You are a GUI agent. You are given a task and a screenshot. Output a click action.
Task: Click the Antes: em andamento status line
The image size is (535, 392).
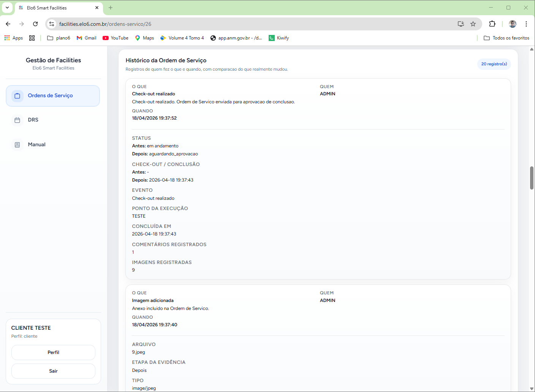[155, 146]
